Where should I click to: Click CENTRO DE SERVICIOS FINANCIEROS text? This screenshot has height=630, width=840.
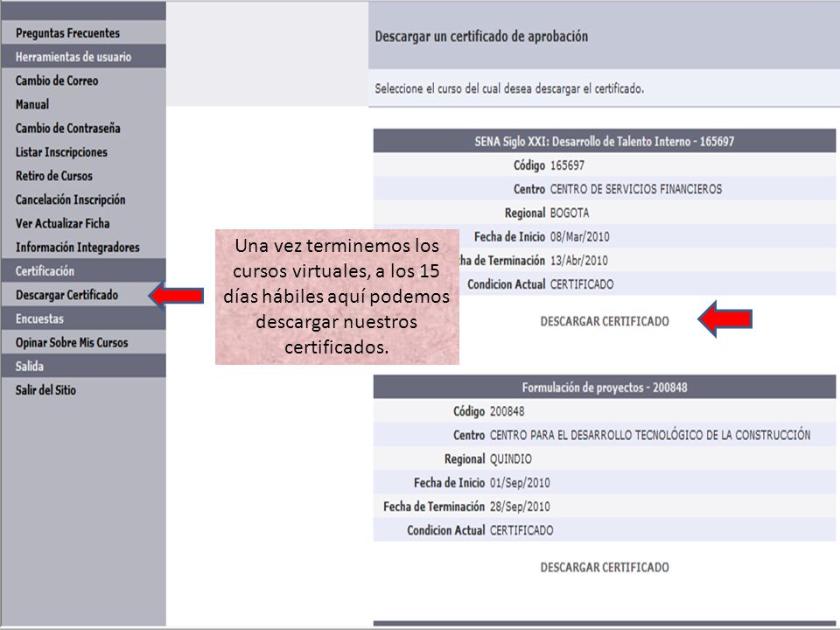click(x=636, y=189)
